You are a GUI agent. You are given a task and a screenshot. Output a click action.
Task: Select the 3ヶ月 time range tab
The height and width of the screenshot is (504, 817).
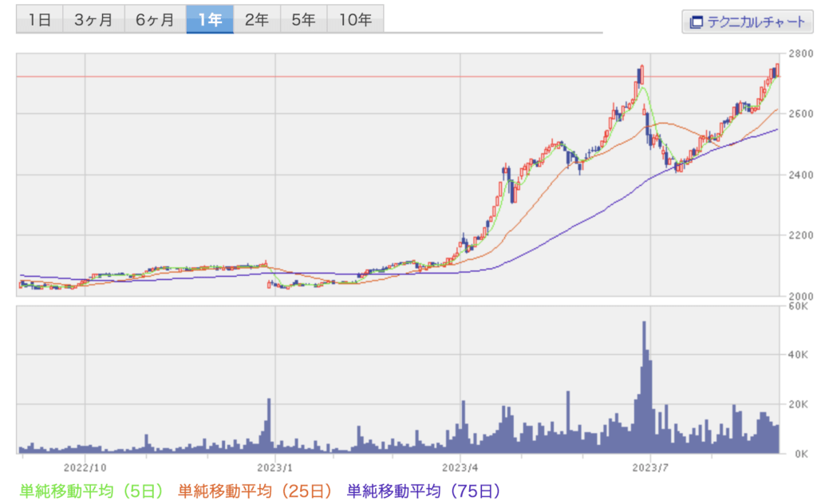[93, 20]
